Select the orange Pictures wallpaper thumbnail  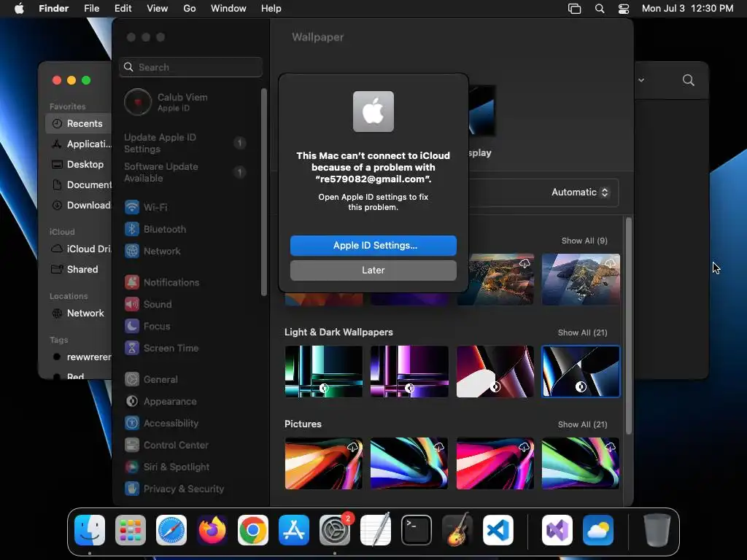point(323,463)
